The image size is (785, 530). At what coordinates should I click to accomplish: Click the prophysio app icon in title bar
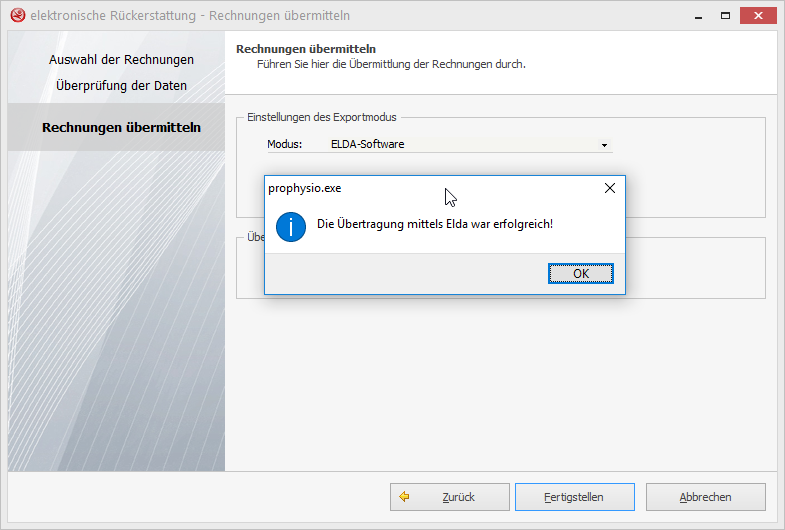[x=16, y=16]
